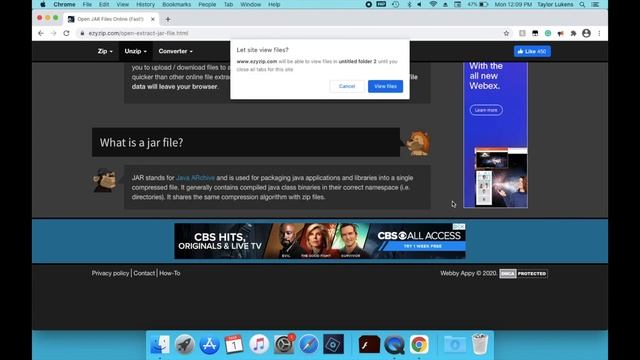Image resolution: width=640 pixels, height=360 pixels.
Task: Click the Facebook Like button
Action: click(x=532, y=51)
